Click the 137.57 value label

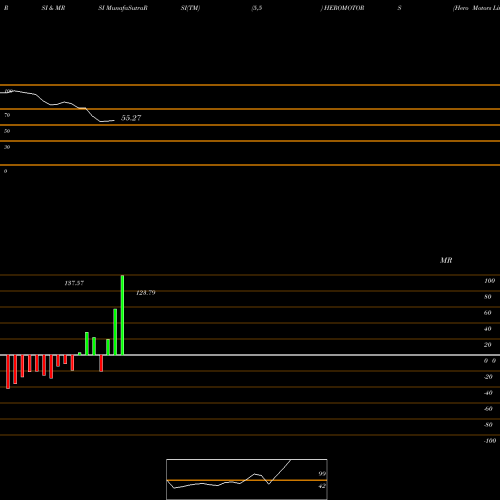pos(74,283)
